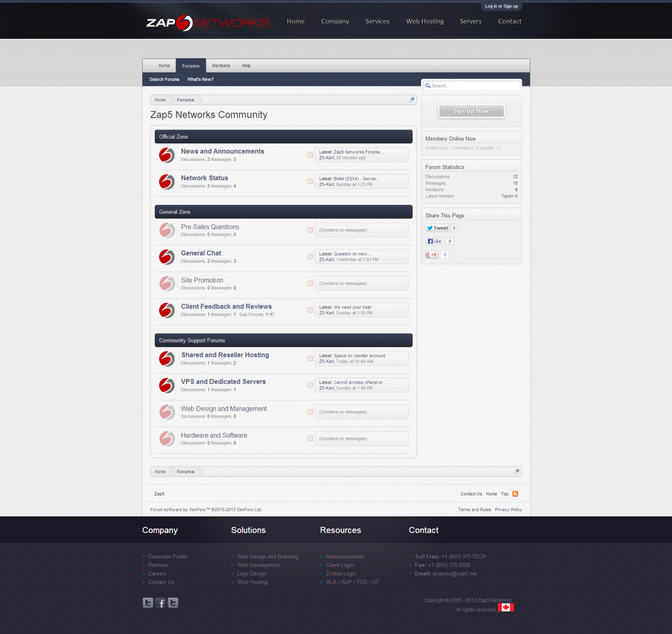Select Servers in the top menu
672x634 pixels.
pos(471,22)
